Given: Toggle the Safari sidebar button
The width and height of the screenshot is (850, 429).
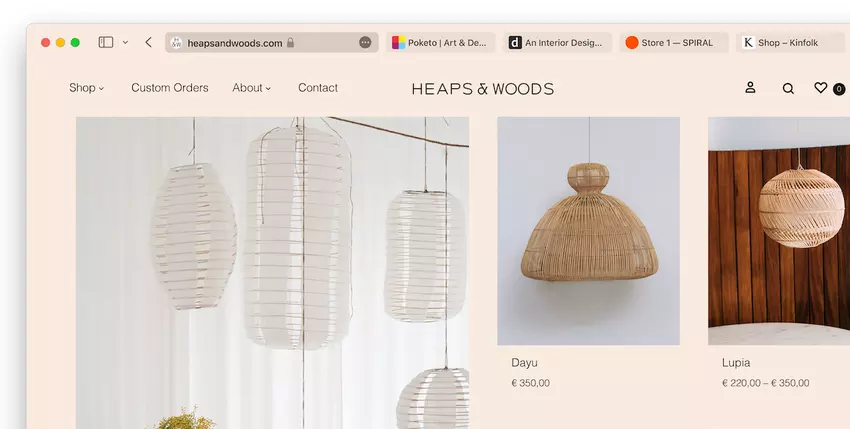Looking at the screenshot, I should pyautogui.click(x=106, y=43).
